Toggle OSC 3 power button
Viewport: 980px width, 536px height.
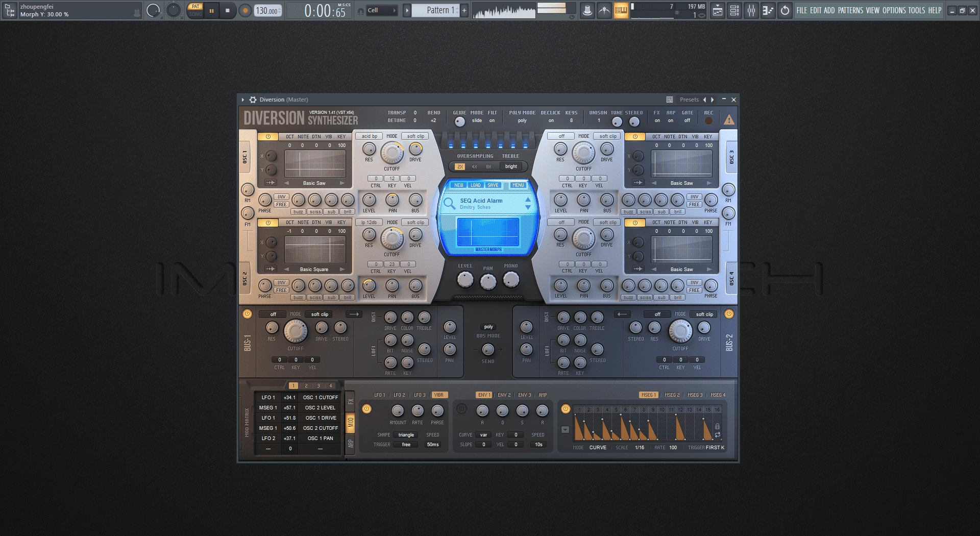[x=635, y=137]
